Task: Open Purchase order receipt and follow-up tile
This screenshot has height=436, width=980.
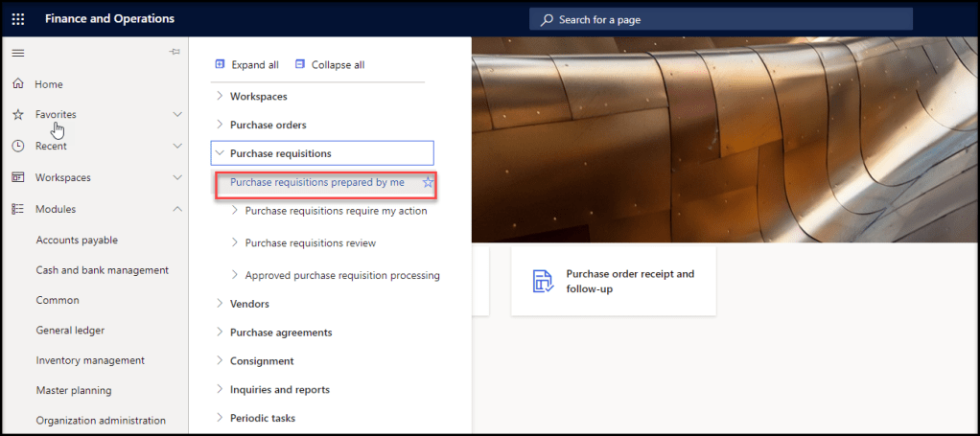Action: [x=614, y=281]
